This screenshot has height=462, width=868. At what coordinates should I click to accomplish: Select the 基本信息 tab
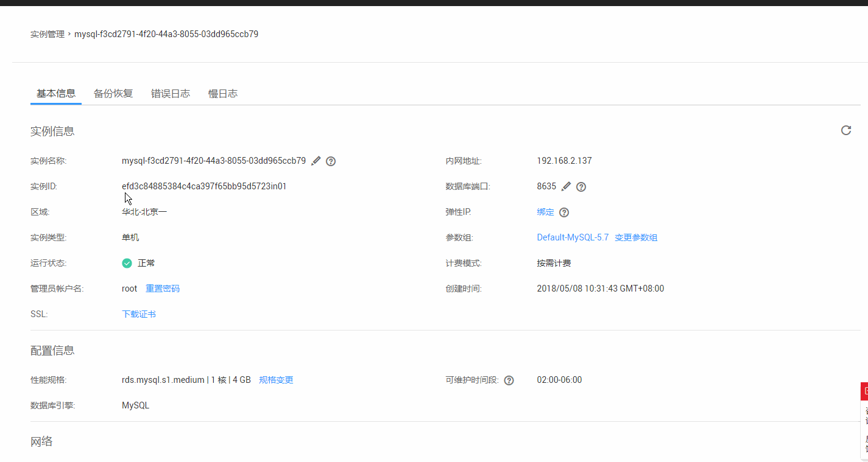click(x=55, y=93)
